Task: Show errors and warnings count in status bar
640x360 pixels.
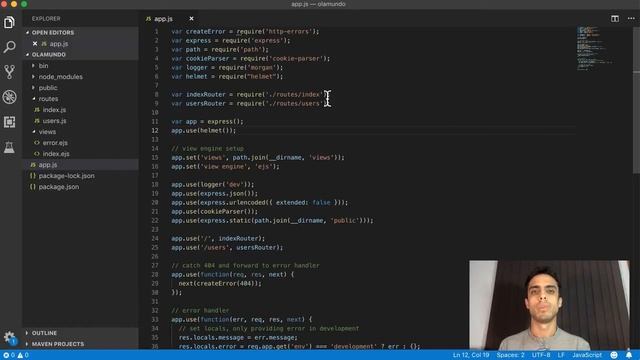Action: click(x=16, y=355)
